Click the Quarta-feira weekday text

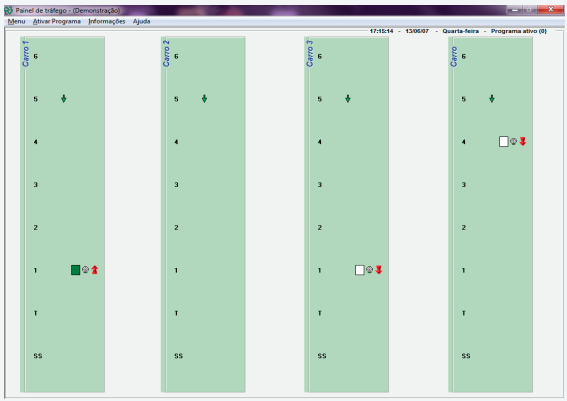tap(460, 31)
